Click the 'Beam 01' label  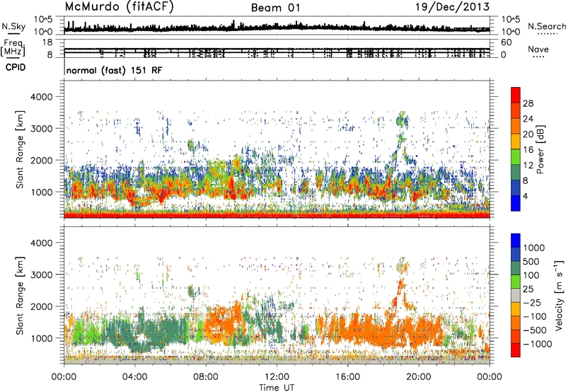pyautogui.click(x=276, y=8)
